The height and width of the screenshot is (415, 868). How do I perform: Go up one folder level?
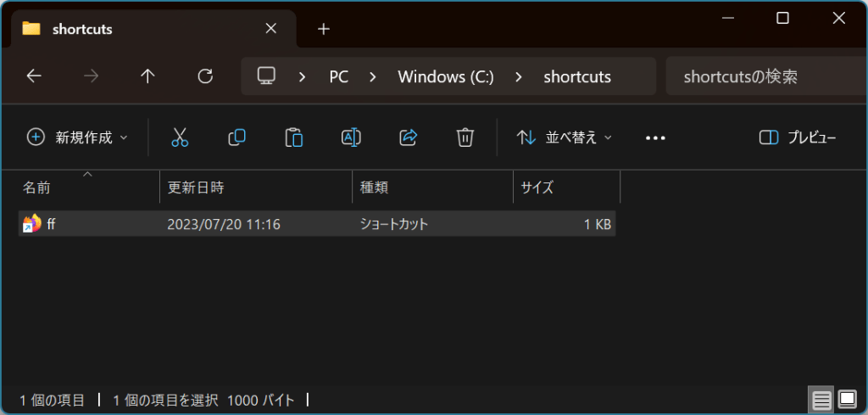147,76
